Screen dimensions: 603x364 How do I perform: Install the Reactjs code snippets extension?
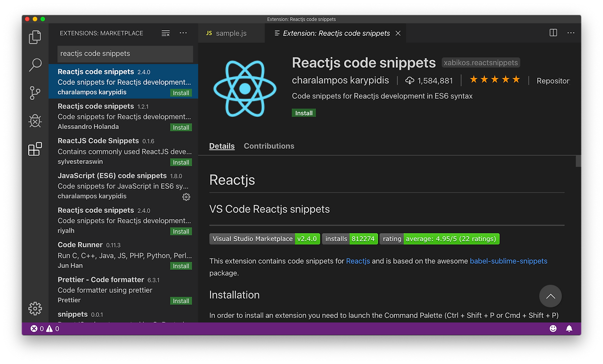point(303,113)
